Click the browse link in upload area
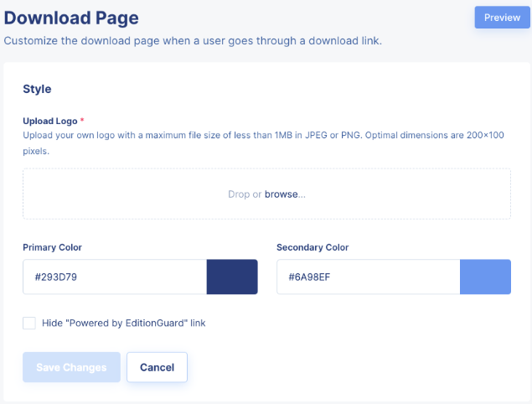The image size is (532, 404). pos(285,194)
